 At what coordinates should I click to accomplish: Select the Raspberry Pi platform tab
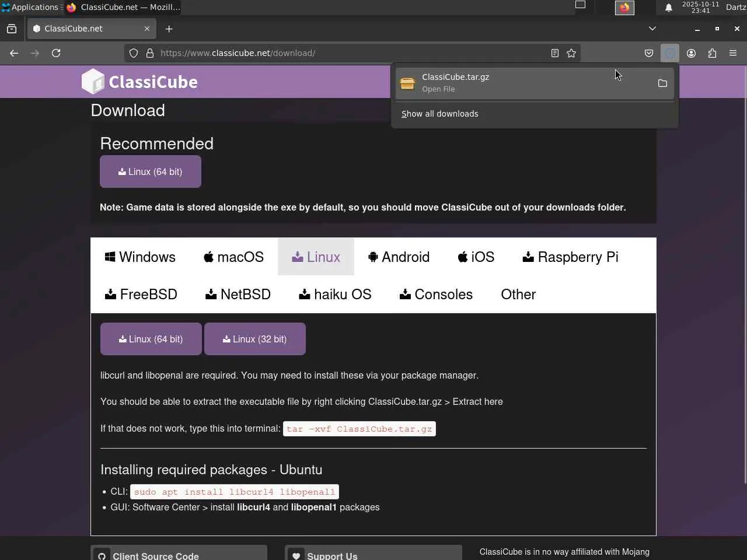pyautogui.click(x=570, y=257)
